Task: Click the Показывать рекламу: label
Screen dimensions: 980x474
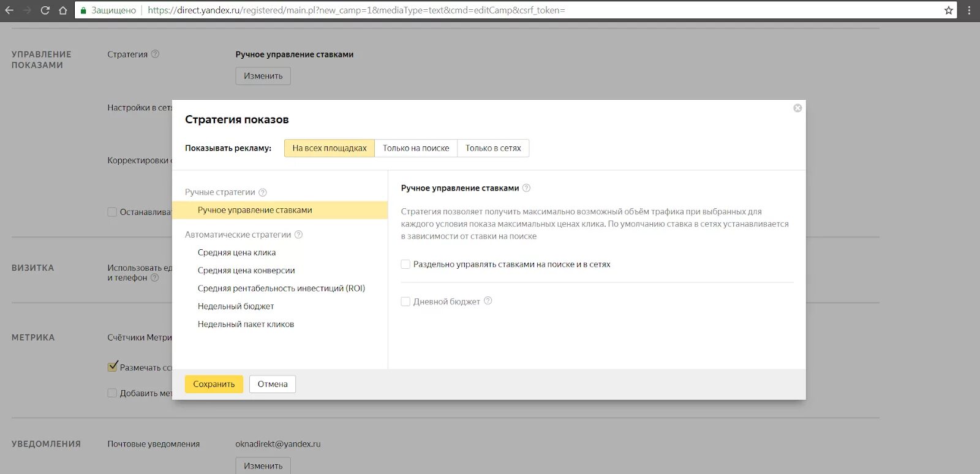Action: [228, 148]
